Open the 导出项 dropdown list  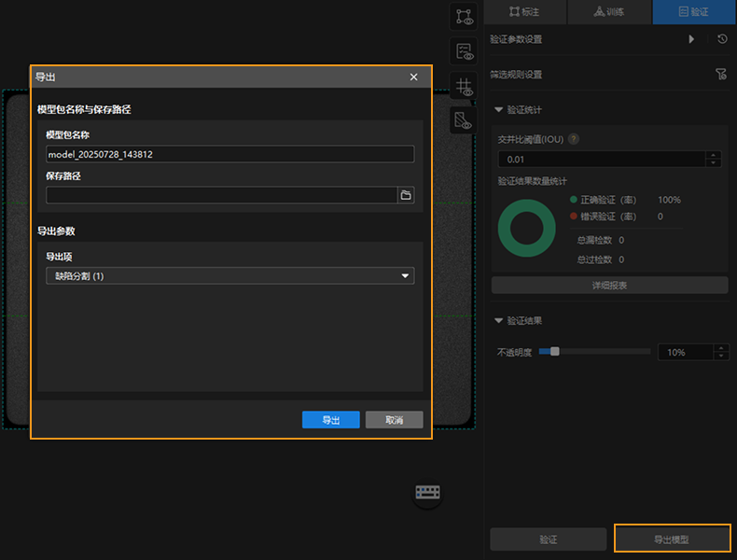(x=229, y=276)
